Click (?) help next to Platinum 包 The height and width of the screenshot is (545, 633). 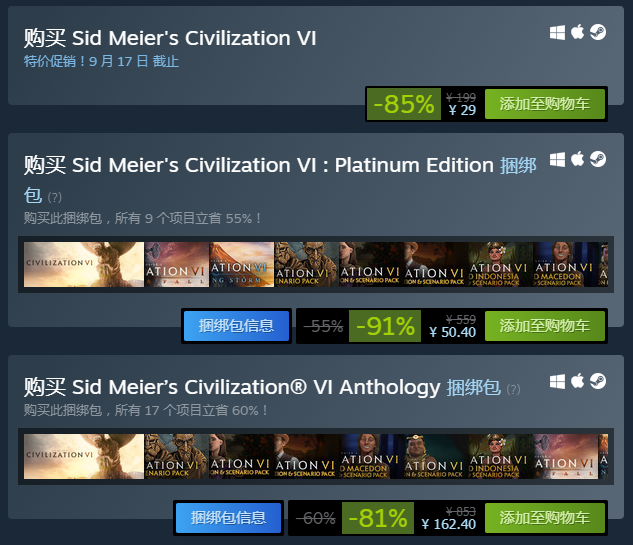pyautogui.click(x=54, y=197)
